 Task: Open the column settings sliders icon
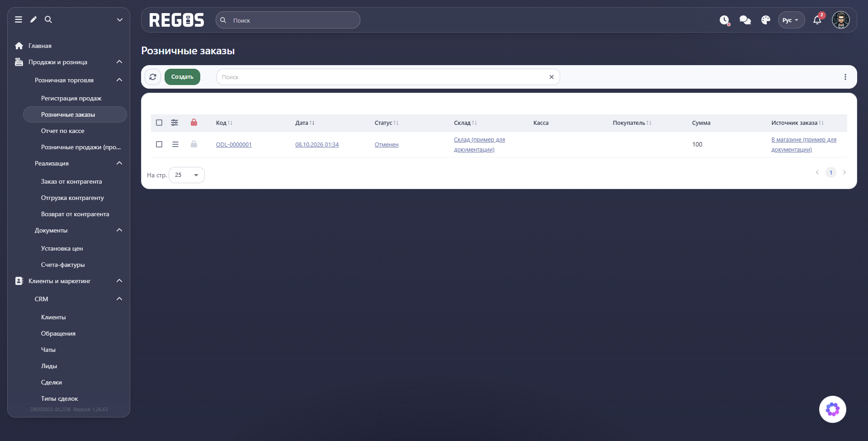pyautogui.click(x=175, y=123)
